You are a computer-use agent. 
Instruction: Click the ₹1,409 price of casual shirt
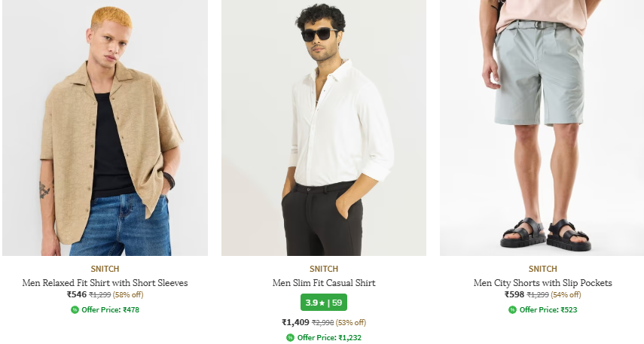pos(295,323)
